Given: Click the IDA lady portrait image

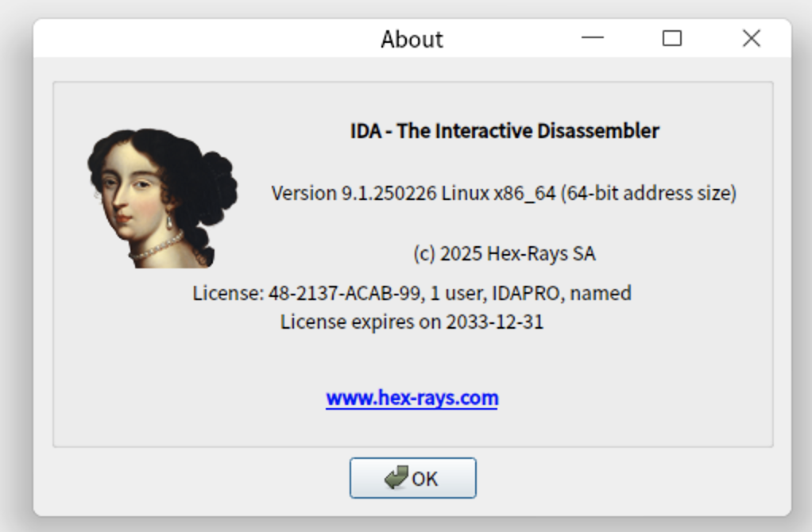Looking at the screenshot, I should point(162,199).
